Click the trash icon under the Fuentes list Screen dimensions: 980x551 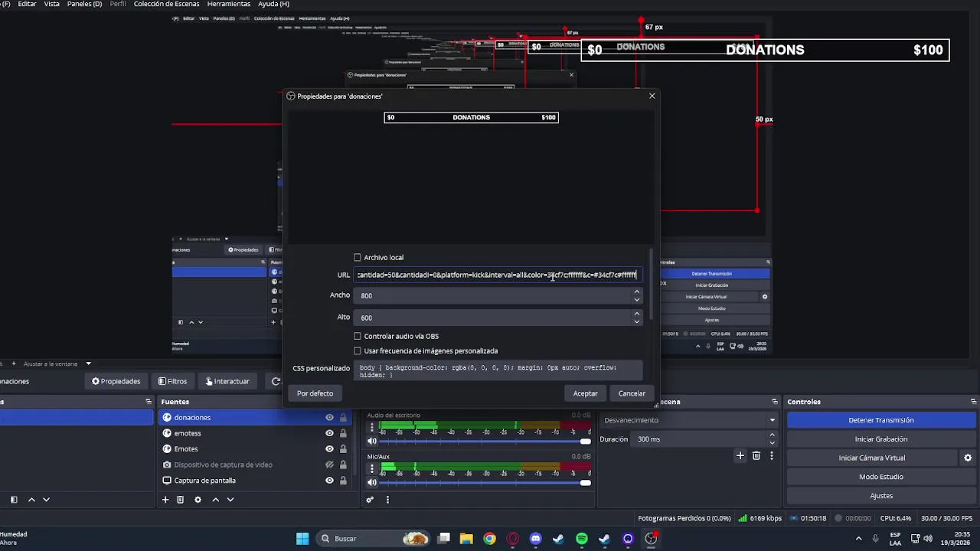(181, 500)
